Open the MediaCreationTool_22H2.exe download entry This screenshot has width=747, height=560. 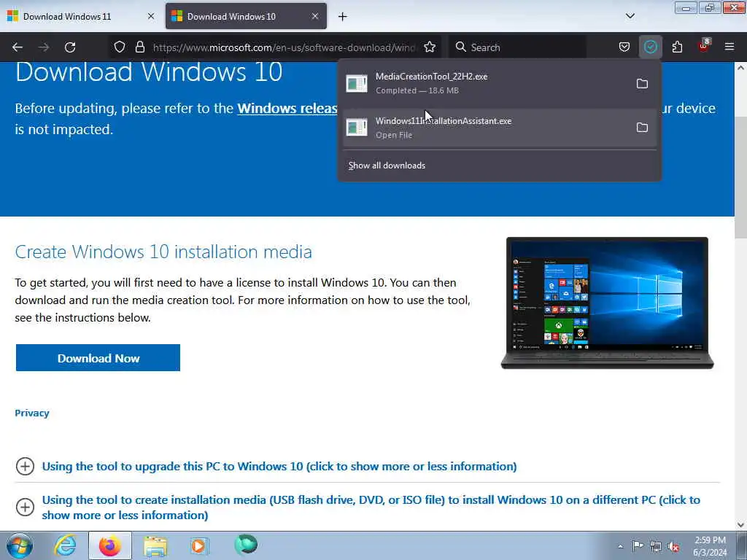pos(486,83)
